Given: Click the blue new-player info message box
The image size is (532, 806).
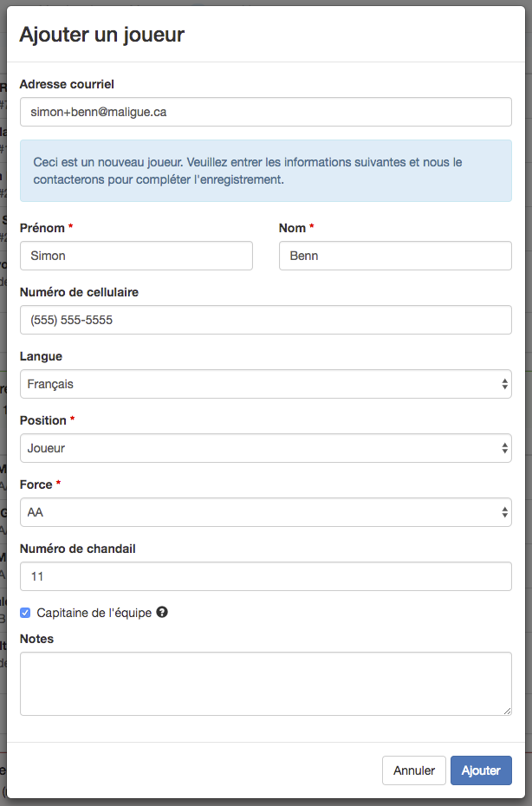Looking at the screenshot, I should pos(266,171).
